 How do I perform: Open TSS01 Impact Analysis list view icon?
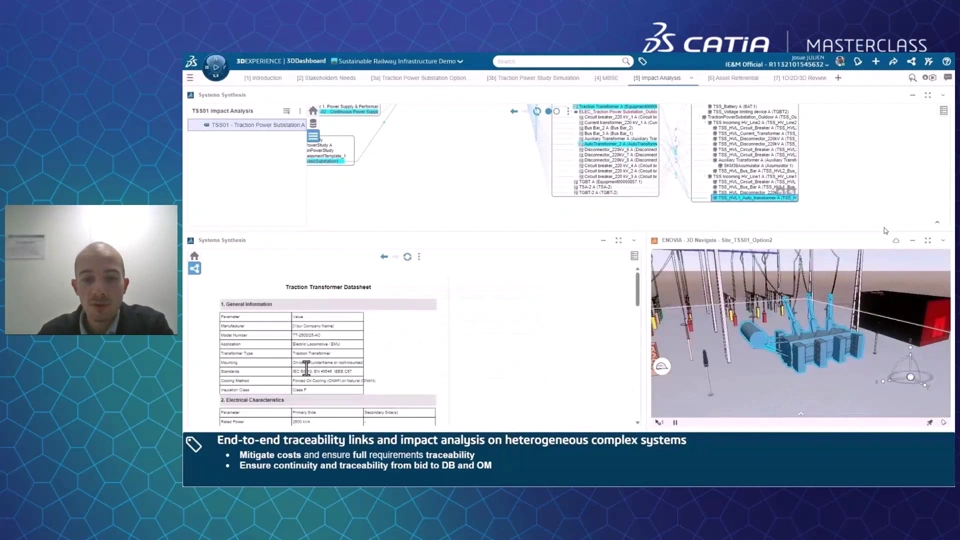pyautogui.click(x=287, y=111)
